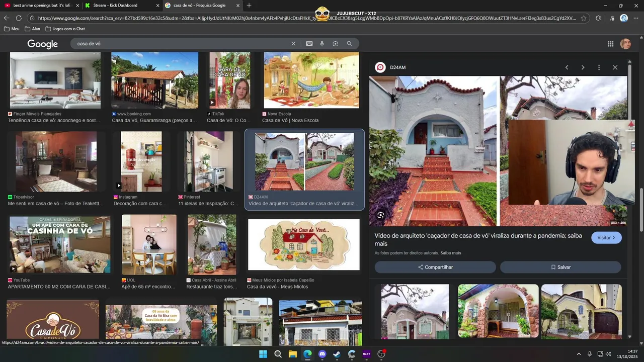Click the browser back arrow
Image resolution: width=644 pixels, height=362 pixels.
(x=7, y=18)
